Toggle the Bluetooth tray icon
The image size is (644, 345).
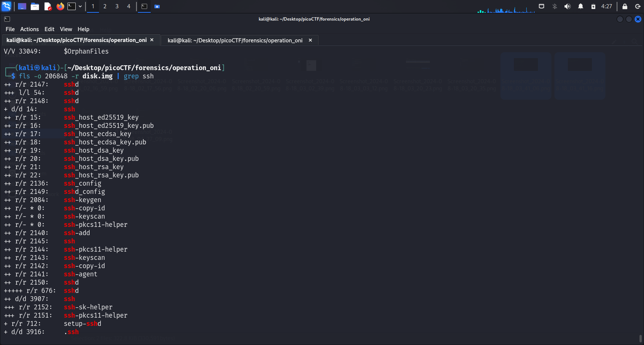pyautogui.click(x=555, y=6)
